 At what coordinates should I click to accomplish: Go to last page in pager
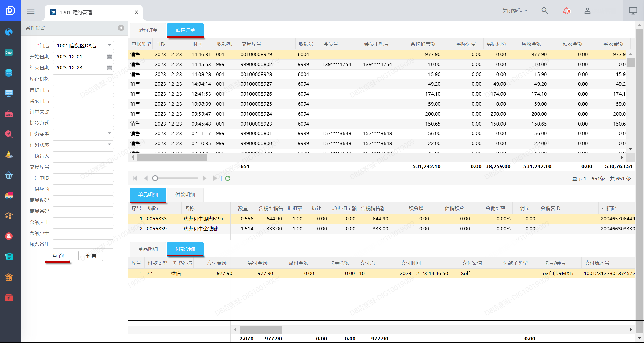215,178
